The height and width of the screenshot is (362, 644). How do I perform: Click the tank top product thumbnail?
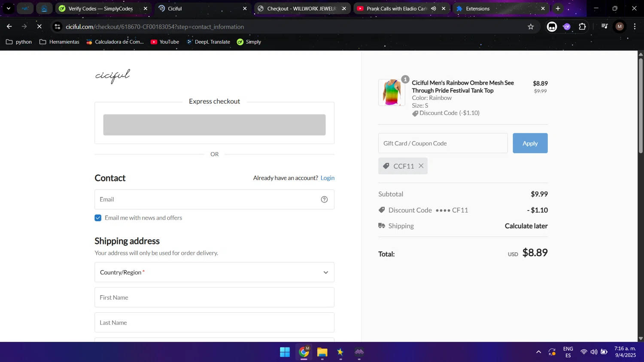(x=392, y=92)
